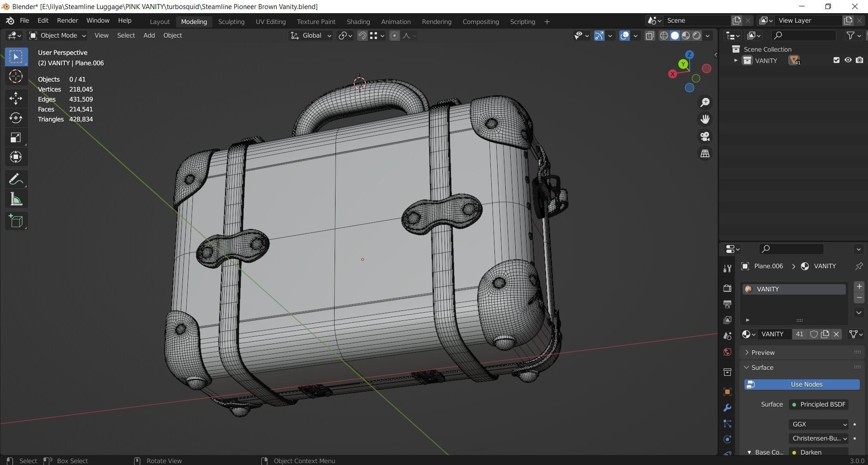This screenshot has height=465, width=868.
Task: Collapse the Surface panel
Action: coord(762,368)
